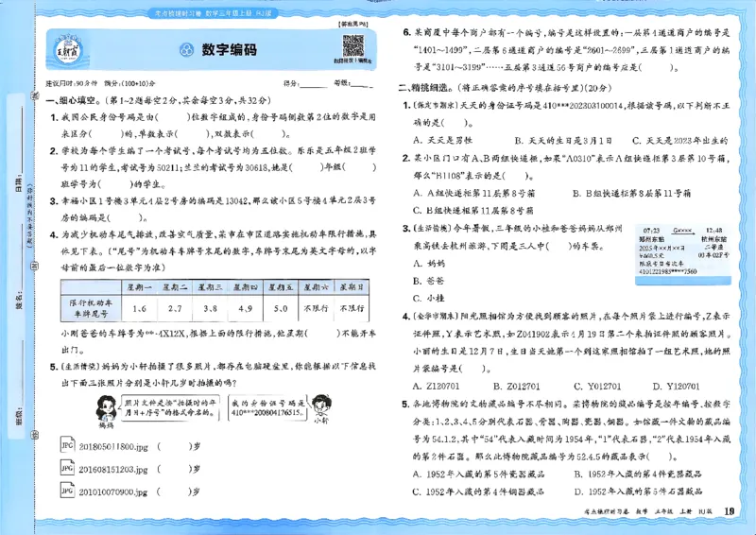Click the 星期三 table header cell
Image resolution: width=756 pixels, height=535 pixels.
(210, 287)
